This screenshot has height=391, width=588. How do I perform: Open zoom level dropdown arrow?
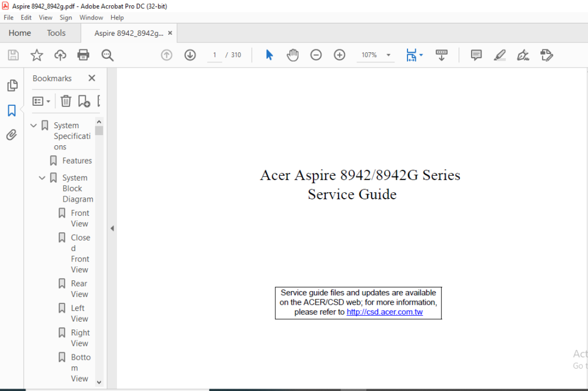point(389,55)
